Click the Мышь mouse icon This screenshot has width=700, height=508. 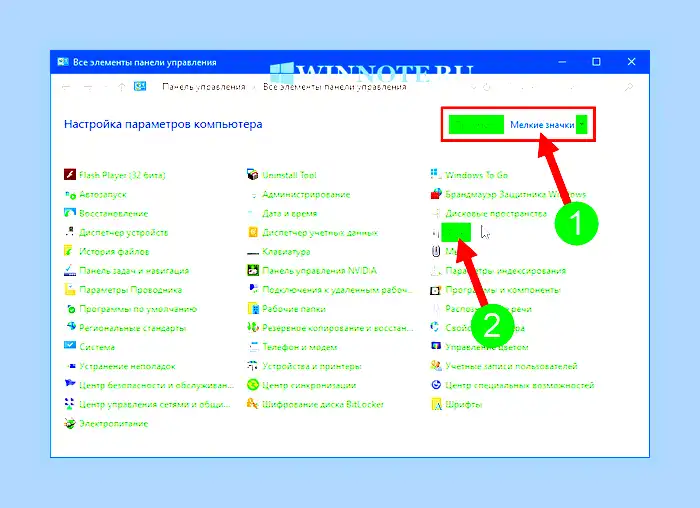tap(436, 251)
